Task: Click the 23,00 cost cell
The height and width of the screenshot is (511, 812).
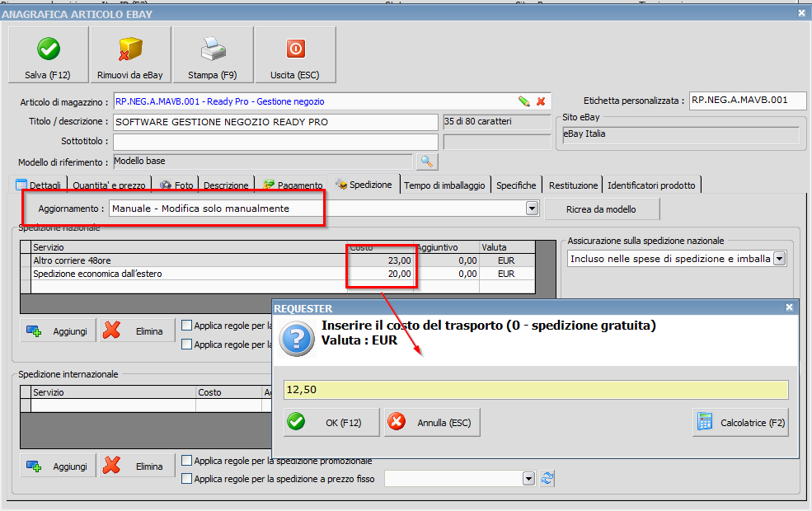Action: click(381, 260)
